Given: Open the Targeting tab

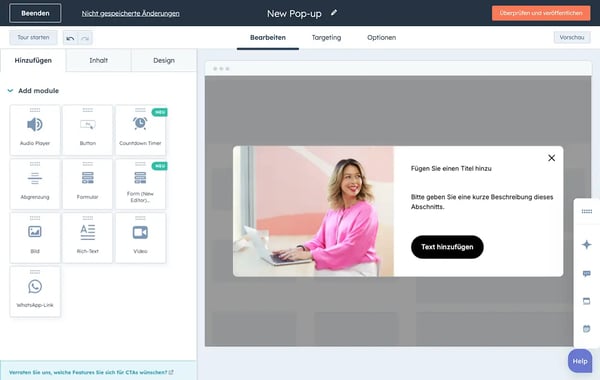Looking at the screenshot, I should pyautogui.click(x=326, y=38).
